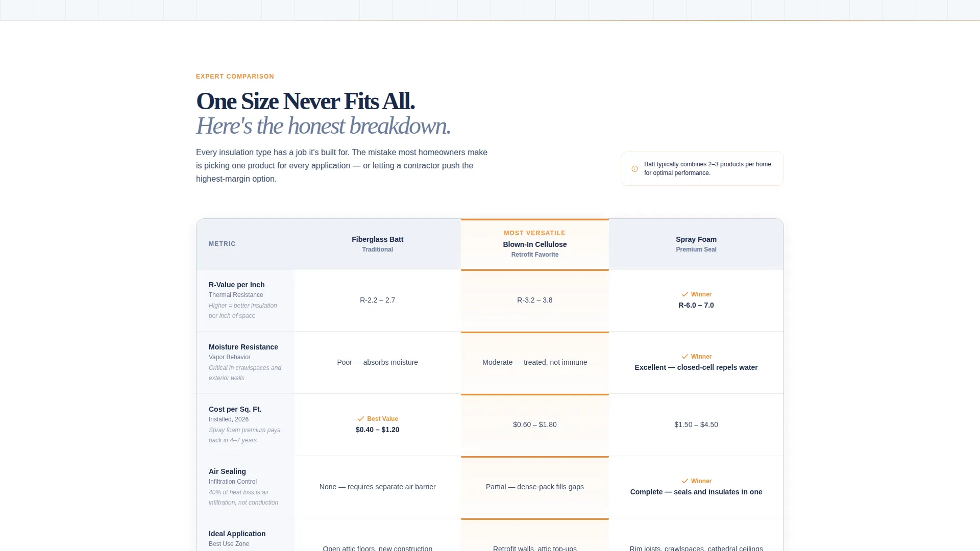The height and width of the screenshot is (551, 980).
Task: Click the Higher = better insulation hint
Action: coord(243,311)
